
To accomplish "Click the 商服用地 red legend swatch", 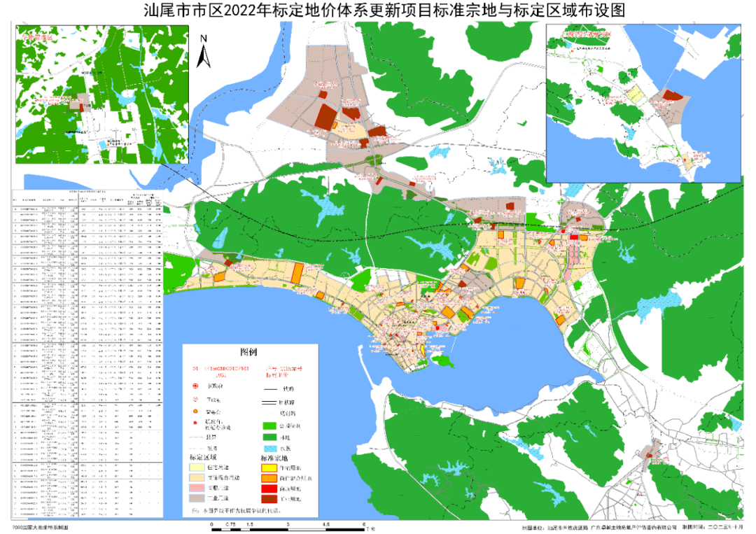I will pyautogui.click(x=269, y=489).
